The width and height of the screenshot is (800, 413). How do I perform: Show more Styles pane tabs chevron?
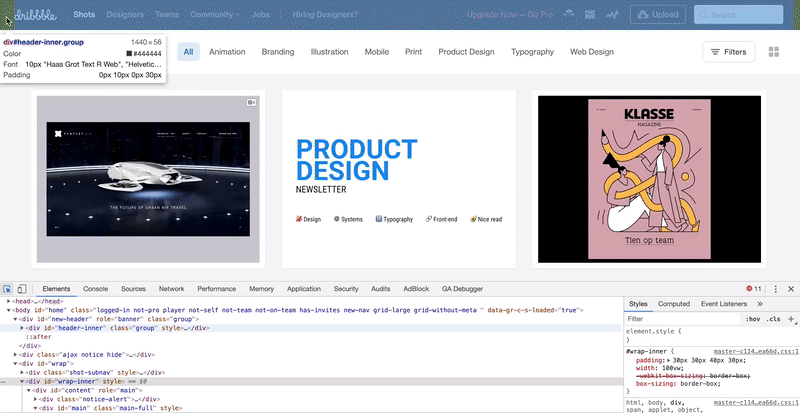tap(760, 303)
